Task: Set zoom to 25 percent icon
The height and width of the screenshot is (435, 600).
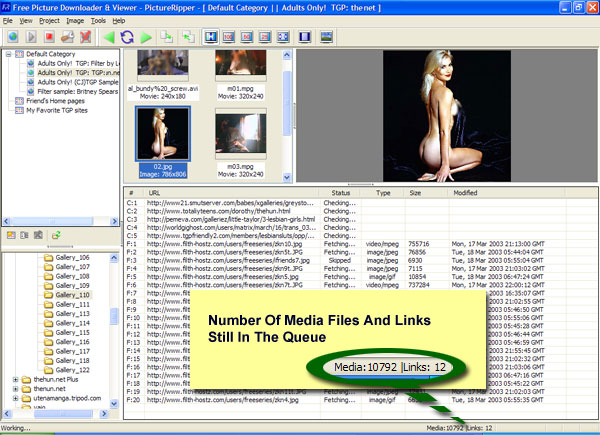Action: [x=264, y=37]
